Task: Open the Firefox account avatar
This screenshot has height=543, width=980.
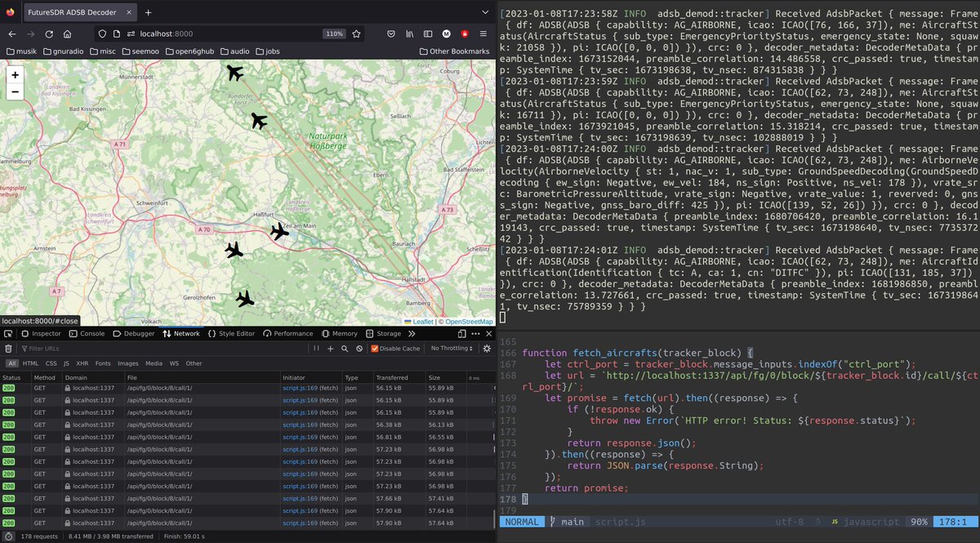Action: point(447,34)
